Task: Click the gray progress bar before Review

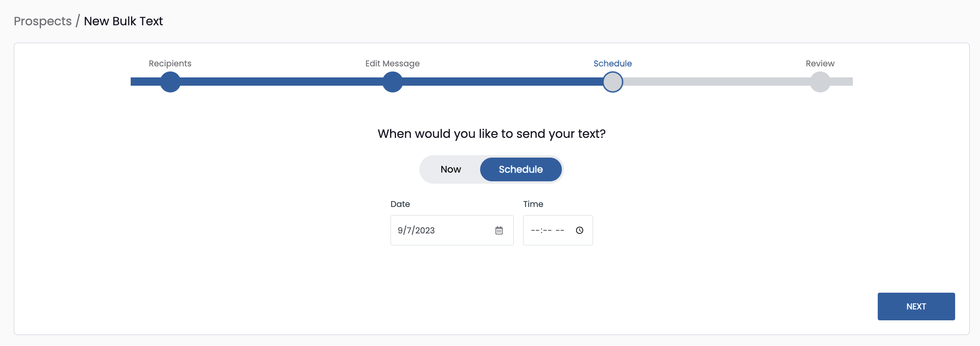Action: point(717,82)
